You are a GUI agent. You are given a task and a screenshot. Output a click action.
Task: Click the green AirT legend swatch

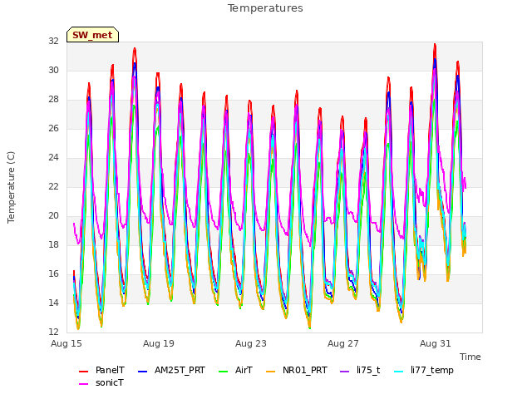click(224, 372)
